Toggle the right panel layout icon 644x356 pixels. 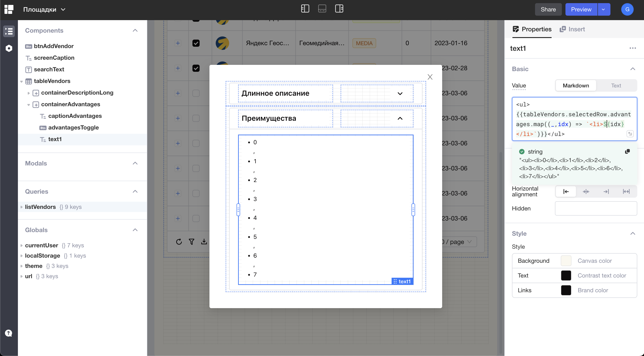(x=339, y=9)
